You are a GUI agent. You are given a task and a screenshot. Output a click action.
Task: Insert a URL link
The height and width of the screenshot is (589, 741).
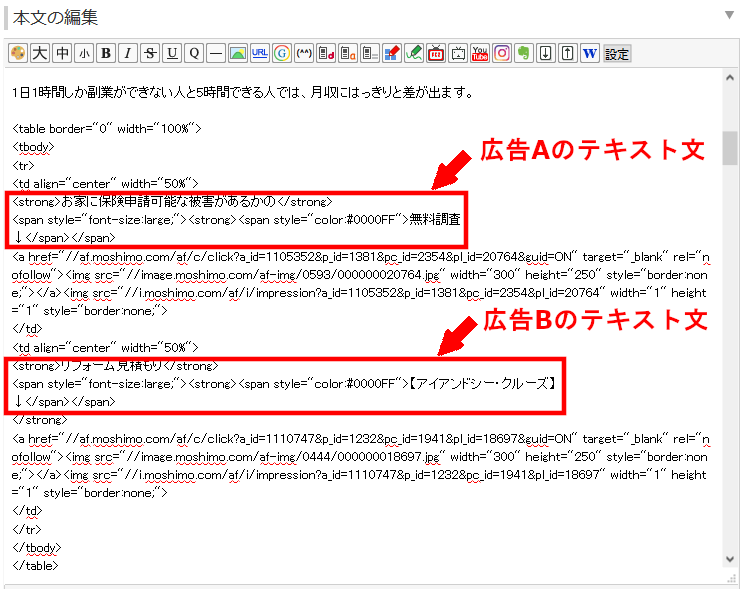(260, 53)
